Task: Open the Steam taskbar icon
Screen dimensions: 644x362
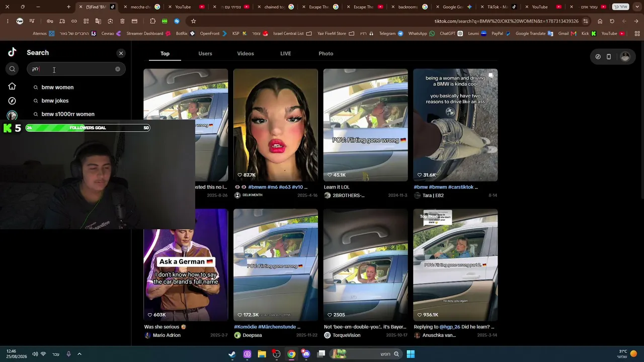Action: [232, 354]
